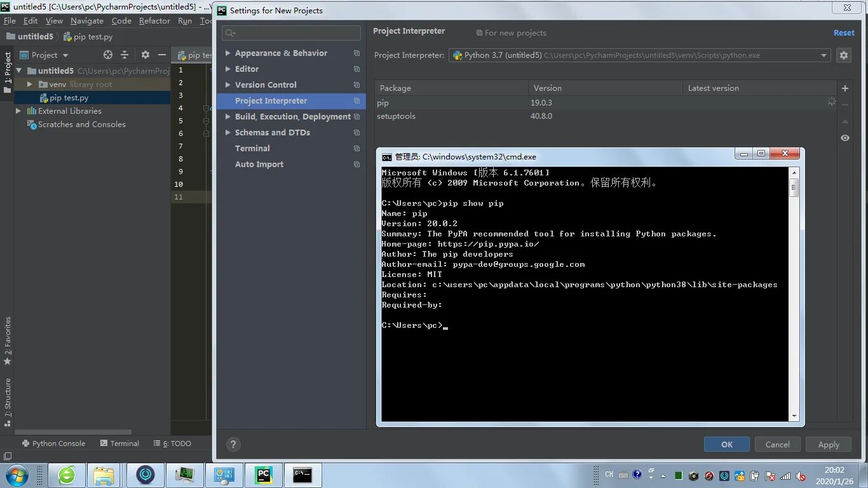868x488 pixels.
Task: Open the Terminal tool window tab
Action: (x=119, y=444)
